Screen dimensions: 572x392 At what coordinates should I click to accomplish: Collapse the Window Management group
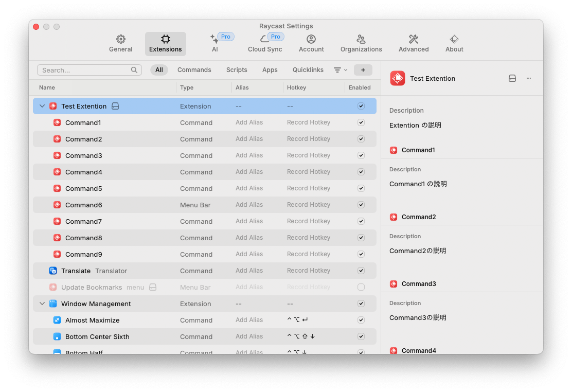42,304
